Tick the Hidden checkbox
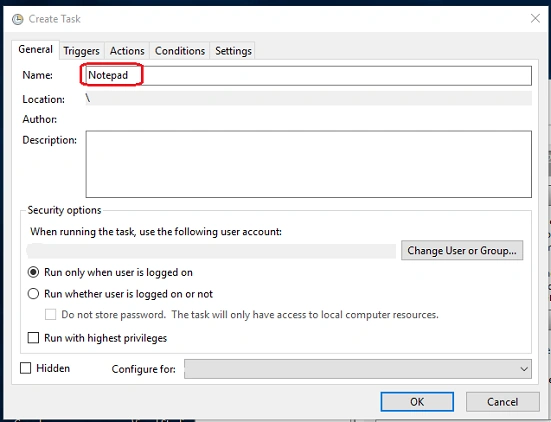This screenshot has height=422, width=551. [x=25, y=368]
